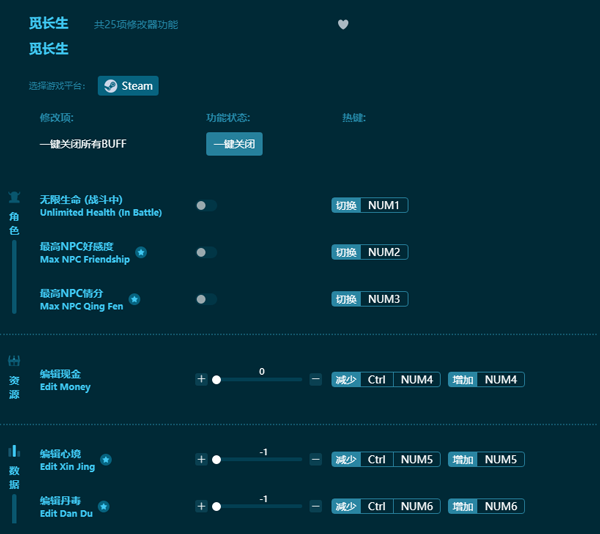The width and height of the screenshot is (600, 534).
Task: Click the 资源 category icon in sidebar
Action: click(x=14, y=360)
